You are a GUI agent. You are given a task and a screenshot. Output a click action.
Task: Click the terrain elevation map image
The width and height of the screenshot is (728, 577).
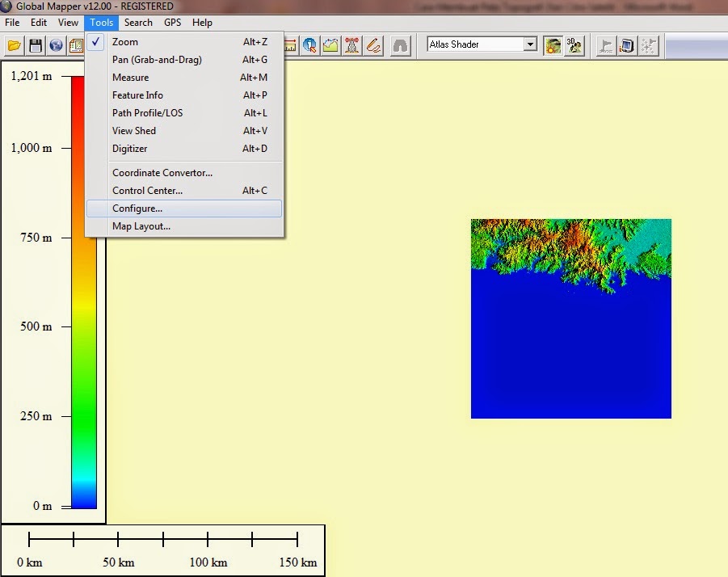[x=571, y=318]
